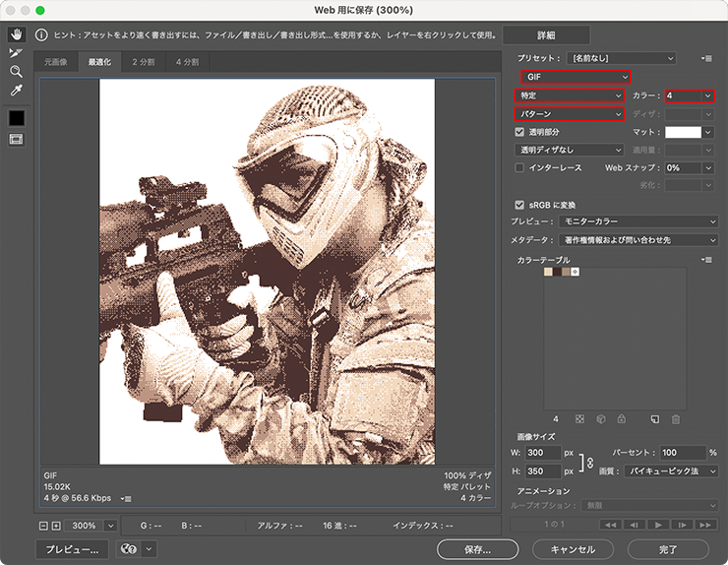
Task: Click the zoom in plus button
Action: click(x=56, y=526)
